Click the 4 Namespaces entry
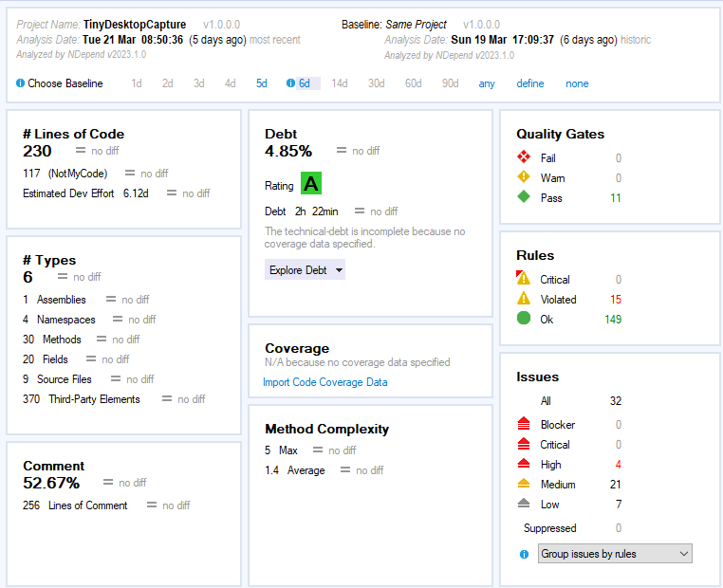The image size is (723, 588). point(59,320)
